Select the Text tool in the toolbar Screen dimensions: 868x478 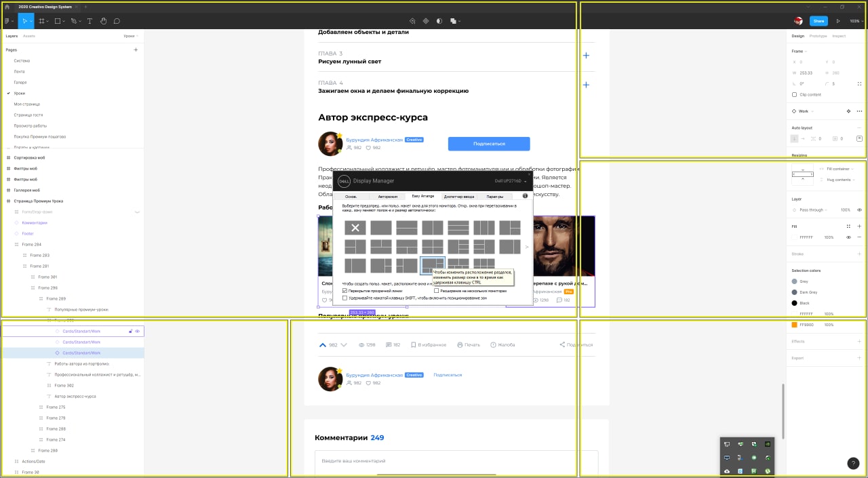point(90,21)
